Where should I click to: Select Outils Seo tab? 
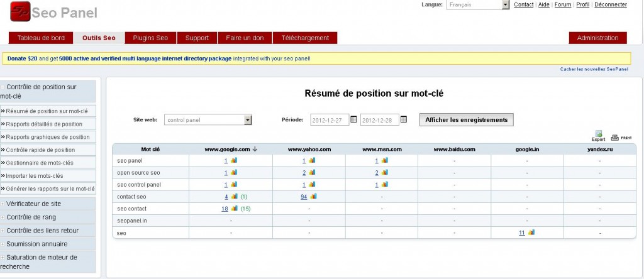click(99, 38)
